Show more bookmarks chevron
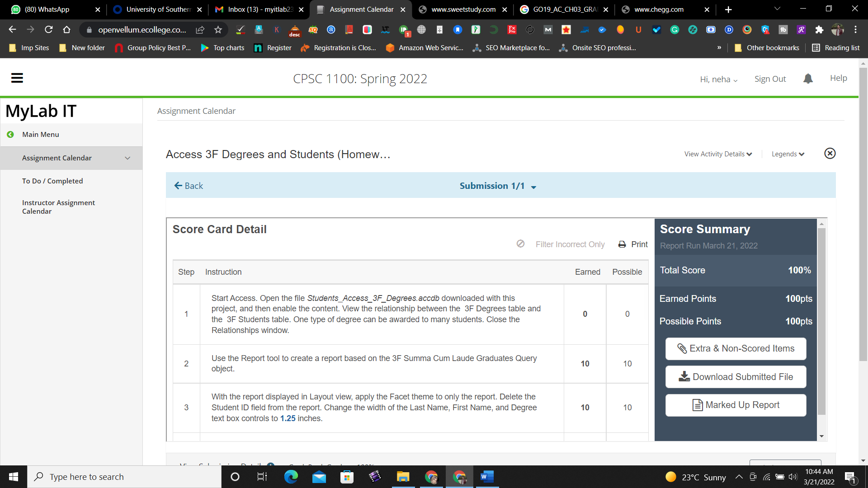Image resolution: width=868 pixels, height=488 pixels. [719, 48]
